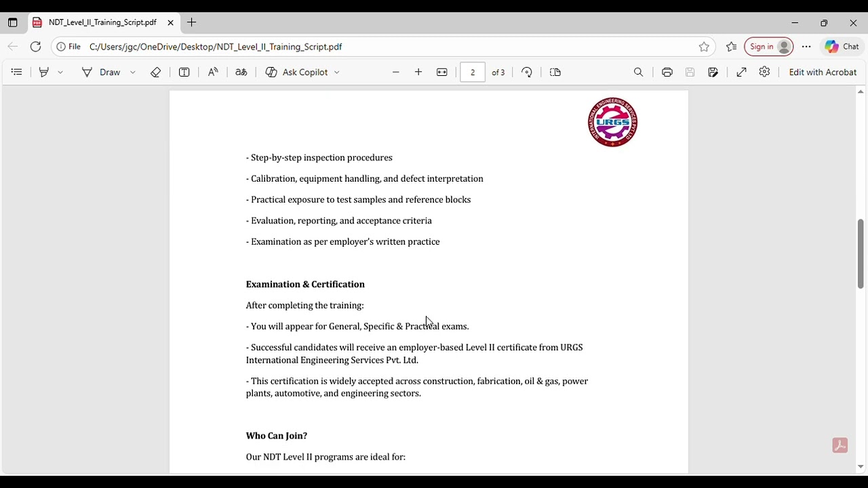Go back to previous page

click(13, 47)
